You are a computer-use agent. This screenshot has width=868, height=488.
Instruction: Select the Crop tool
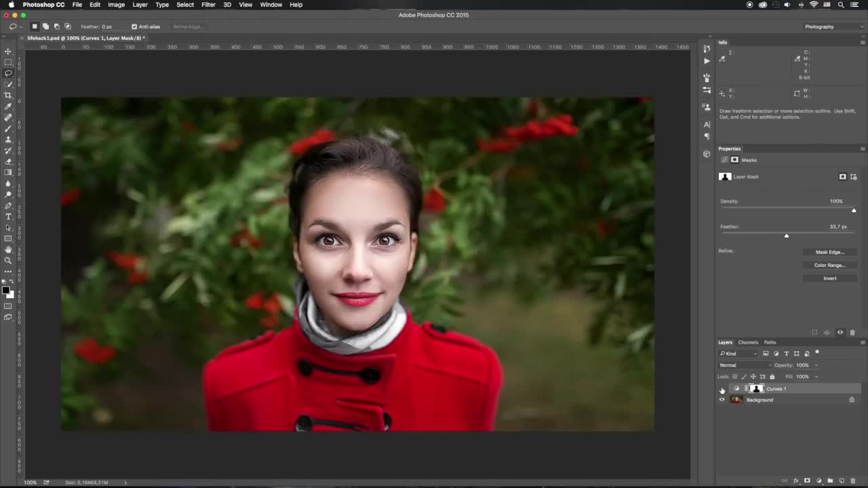point(8,96)
